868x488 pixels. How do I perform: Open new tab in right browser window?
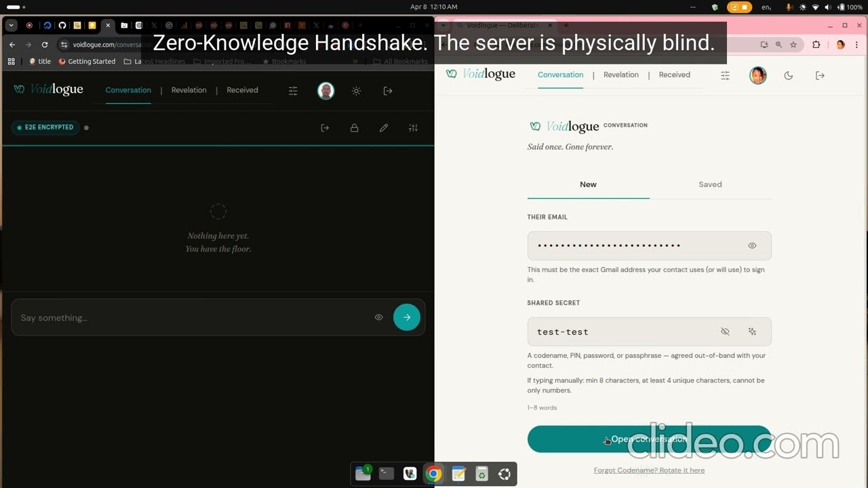click(x=567, y=25)
